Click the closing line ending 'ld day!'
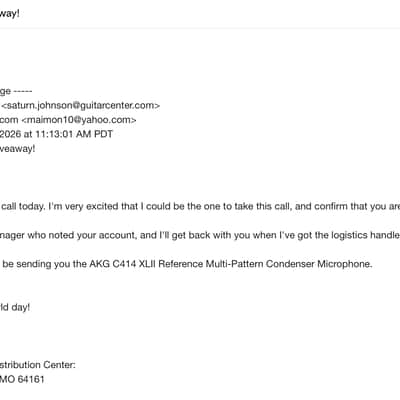Screen dimensions: 400x400 pos(15,307)
